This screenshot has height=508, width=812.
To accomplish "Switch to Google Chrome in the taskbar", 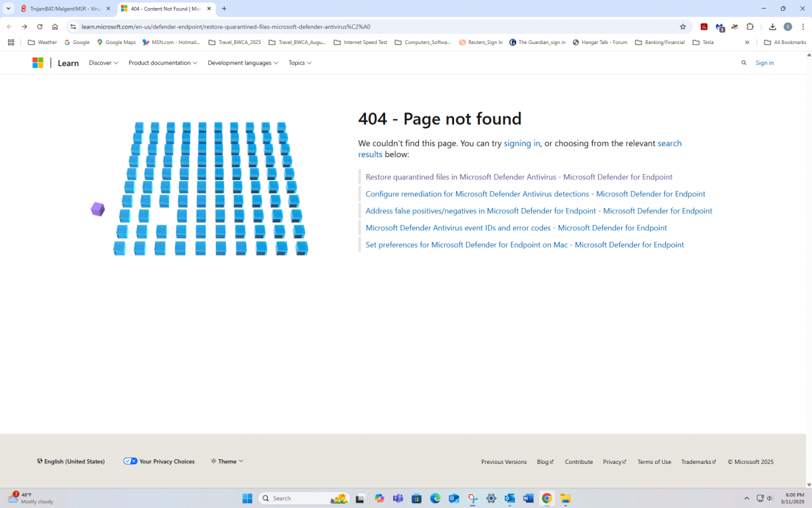I will 547,499.
